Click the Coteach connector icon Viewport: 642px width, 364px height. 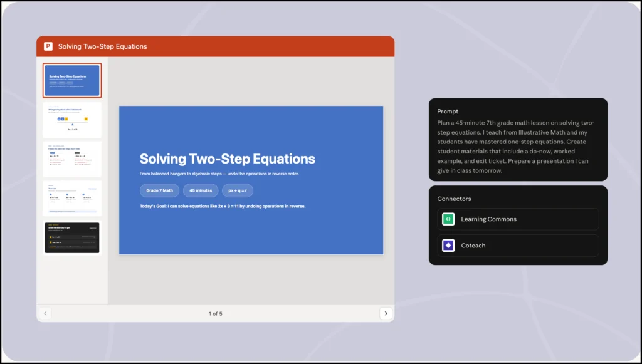tap(448, 246)
